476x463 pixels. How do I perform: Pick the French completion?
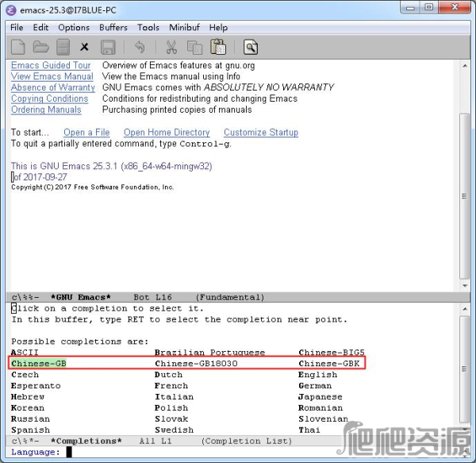pyautogui.click(x=171, y=385)
